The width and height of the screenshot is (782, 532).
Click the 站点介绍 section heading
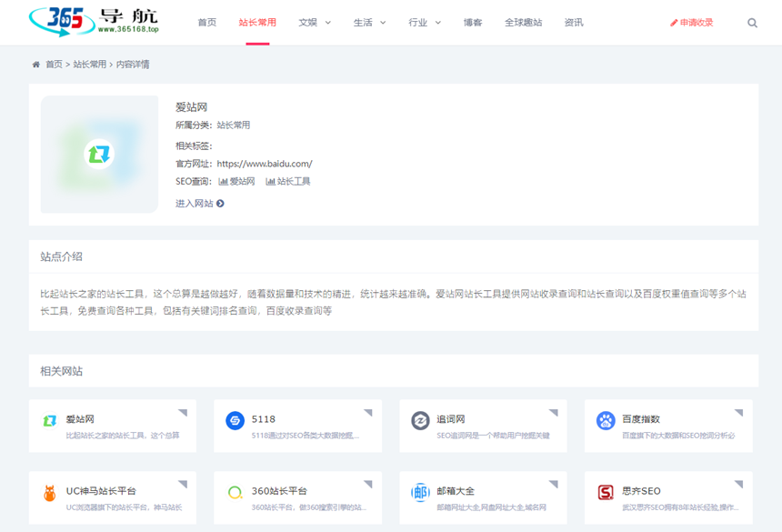click(x=61, y=256)
